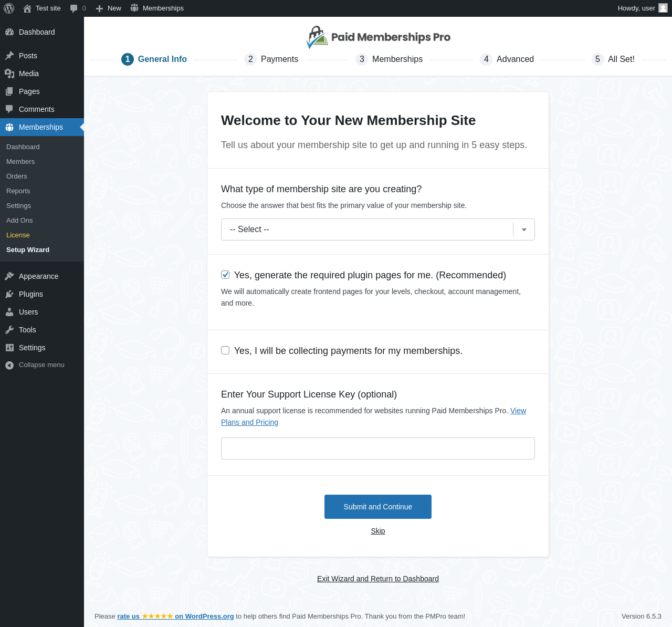Image resolution: width=672 pixels, height=627 pixels.
Task: Click step 3 number circle
Action: [x=362, y=59]
